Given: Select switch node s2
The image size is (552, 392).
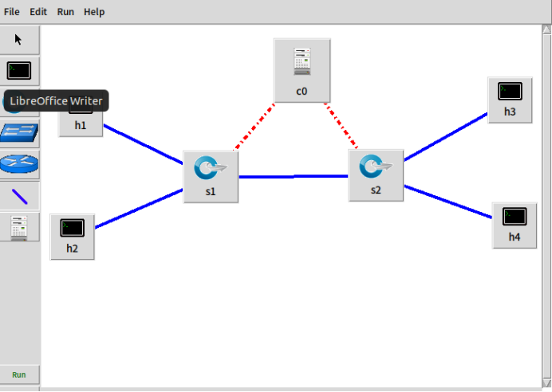Looking at the screenshot, I should click(376, 175).
